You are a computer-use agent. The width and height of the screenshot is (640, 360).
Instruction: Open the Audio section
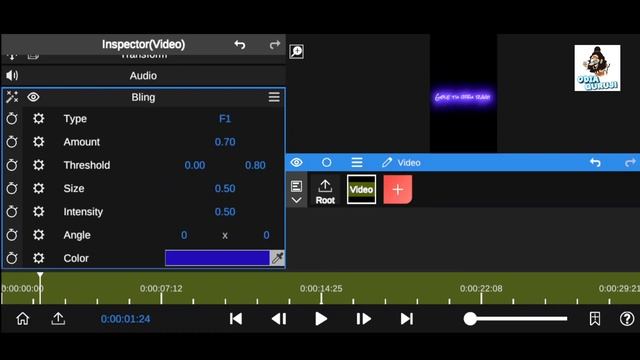click(143, 76)
